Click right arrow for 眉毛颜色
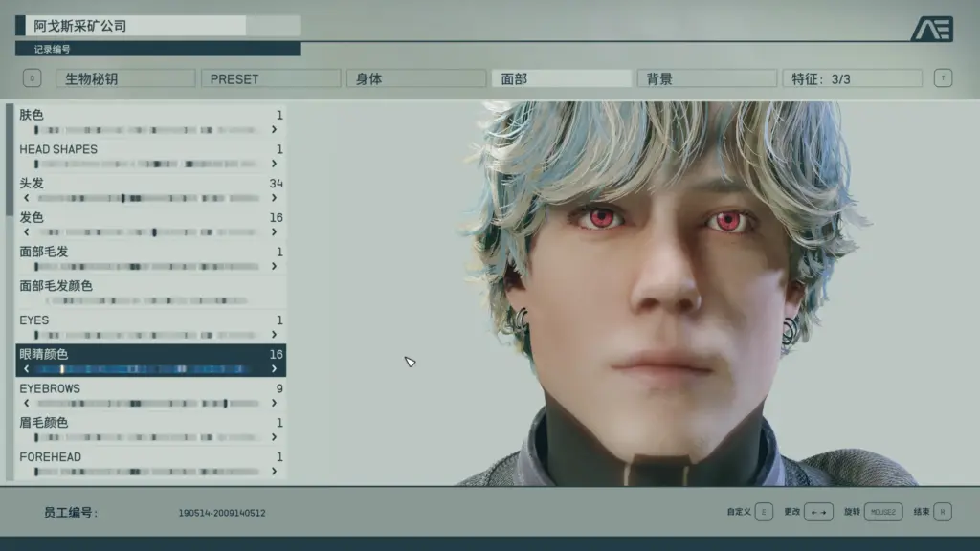Viewport: 980px width, 551px height. click(x=274, y=437)
